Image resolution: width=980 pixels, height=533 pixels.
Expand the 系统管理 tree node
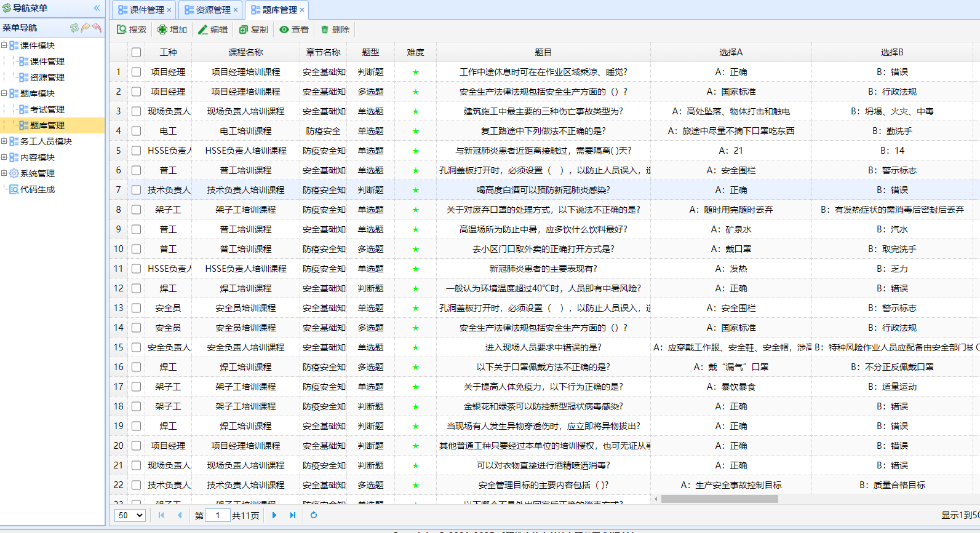point(4,173)
